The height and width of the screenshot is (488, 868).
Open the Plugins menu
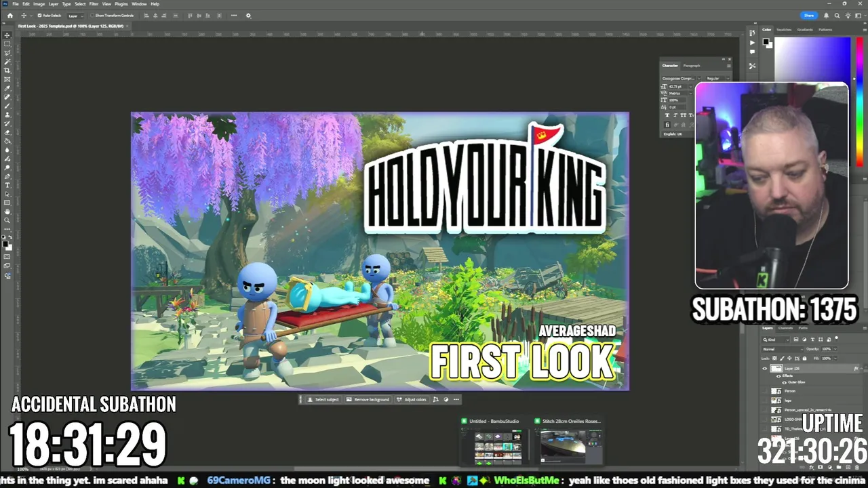click(x=121, y=4)
